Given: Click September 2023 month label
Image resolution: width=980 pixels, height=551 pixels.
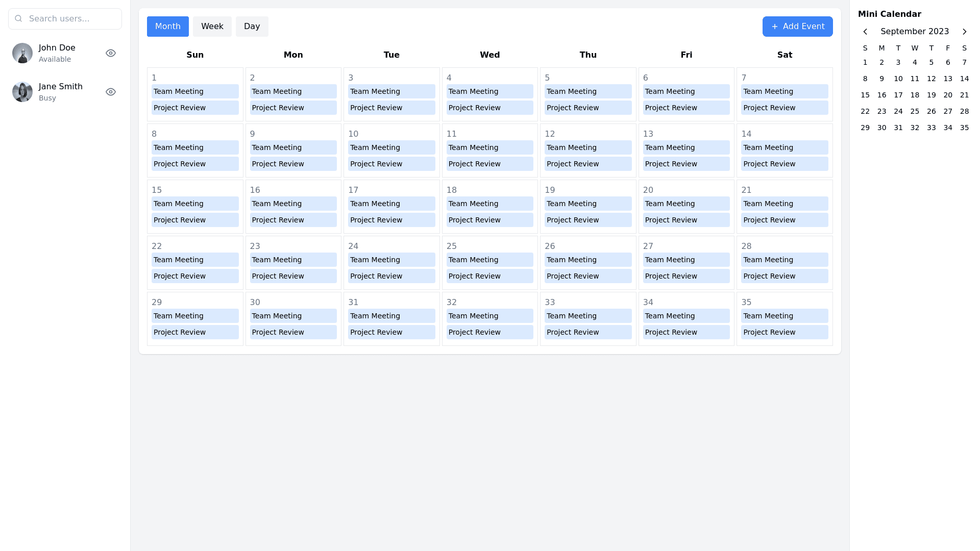Looking at the screenshot, I should point(914,32).
